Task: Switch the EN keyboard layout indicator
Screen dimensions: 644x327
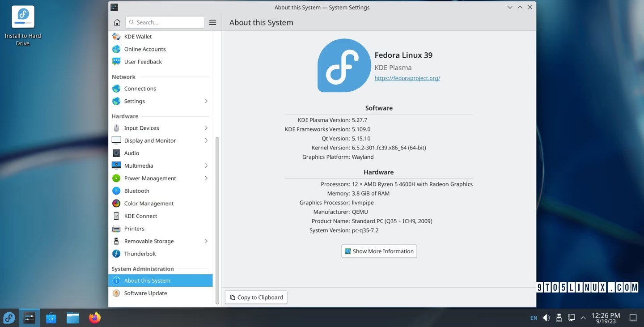Action: (x=534, y=318)
